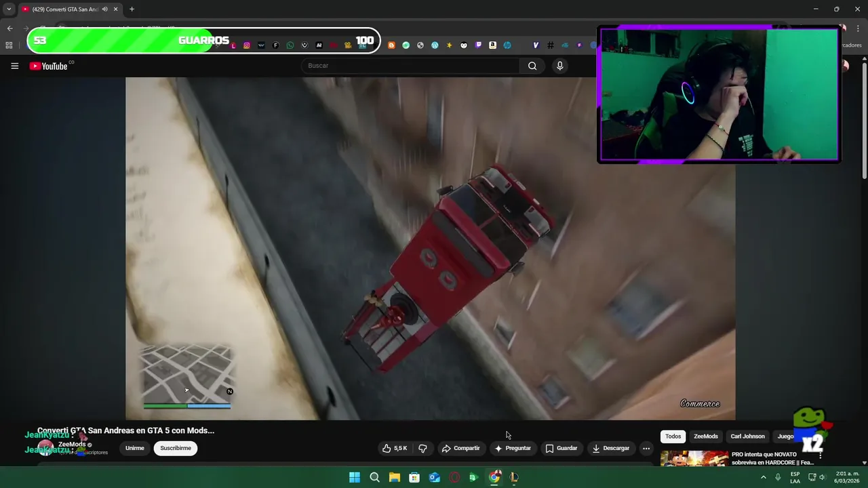The width and height of the screenshot is (868, 488).
Task: Expand the tab search dropdown
Action: tap(9, 9)
